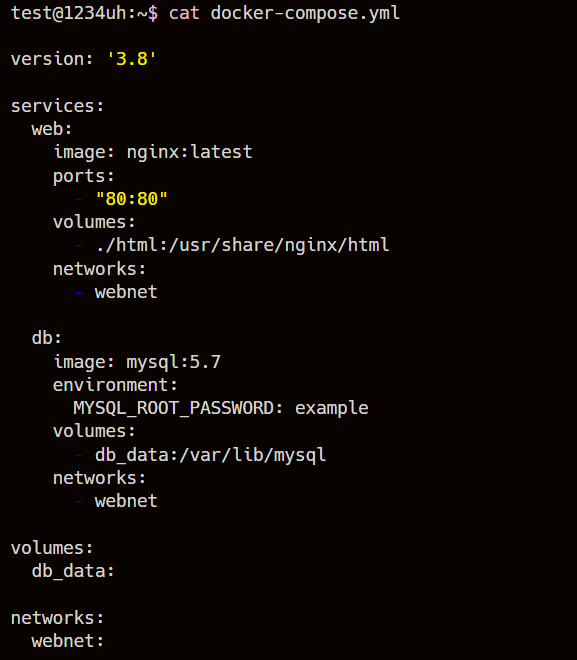
Task: Select the "80:80" port mapping string
Action: tap(131, 199)
